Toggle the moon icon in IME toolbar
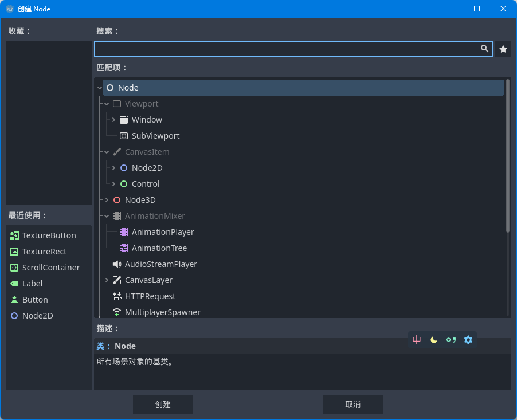 coord(434,340)
